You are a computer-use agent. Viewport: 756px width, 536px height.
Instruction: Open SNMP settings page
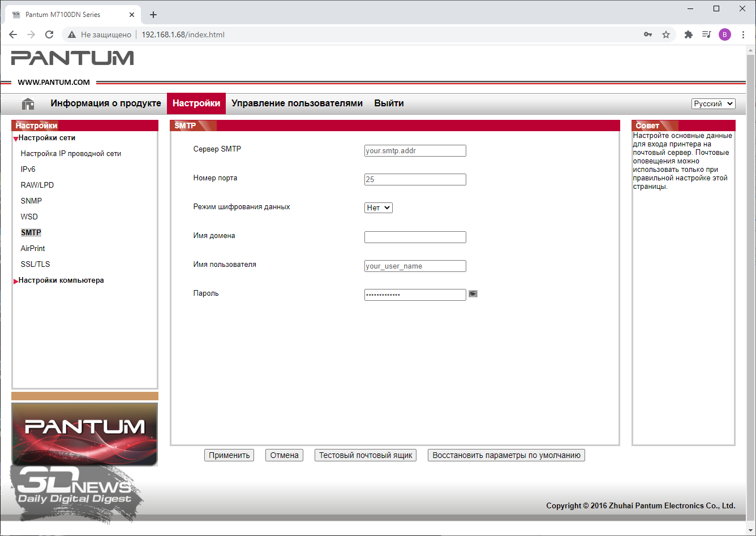click(31, 201)
